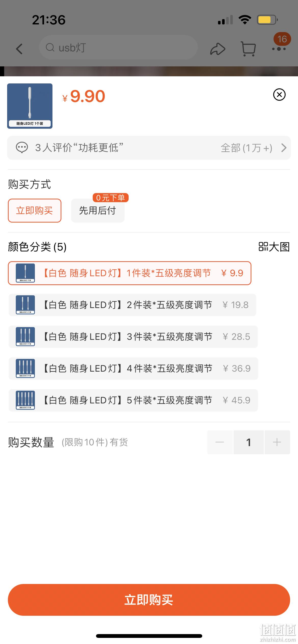Expand all reviews 全部(1万+) chevron
The height and width of the screenshot is (644, 298).
284,148
